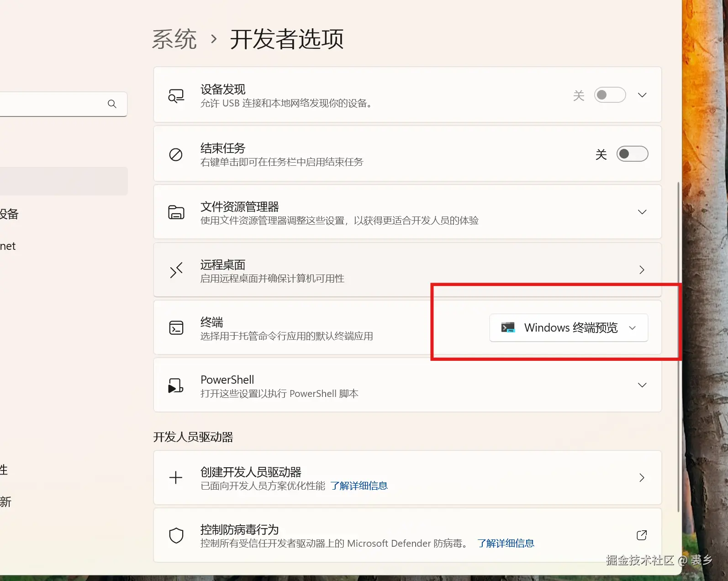Click the 开发者选项 page title
This screenshot has width=728, height=581.
[x=287, y=39]
